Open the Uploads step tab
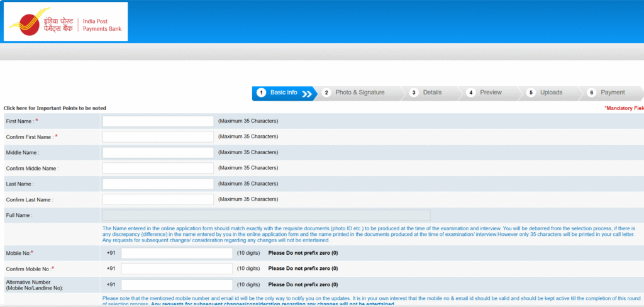Screen dimensions: 644x307 click(550, 92)
